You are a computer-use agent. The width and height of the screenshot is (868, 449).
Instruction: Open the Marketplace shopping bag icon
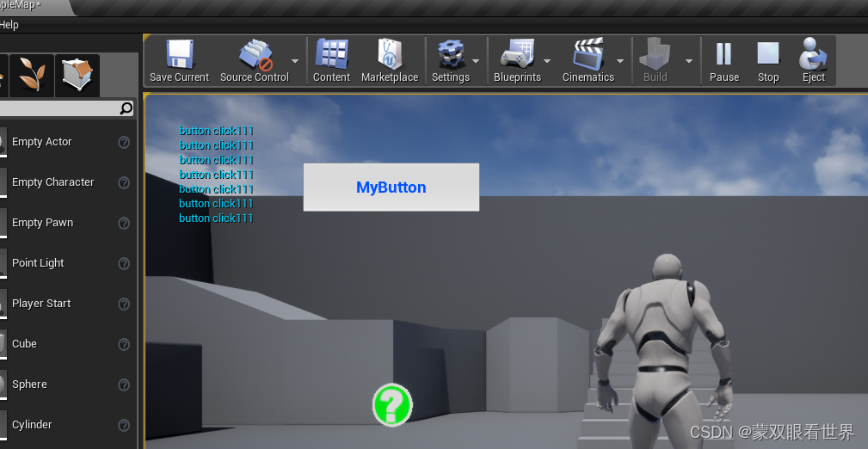[x=389, y=54]
